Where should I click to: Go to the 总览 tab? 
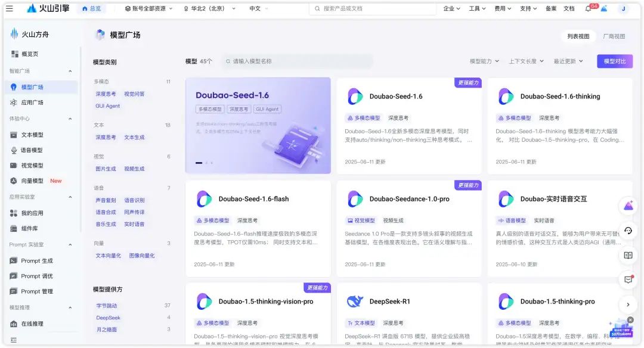[x=91, y=8]
